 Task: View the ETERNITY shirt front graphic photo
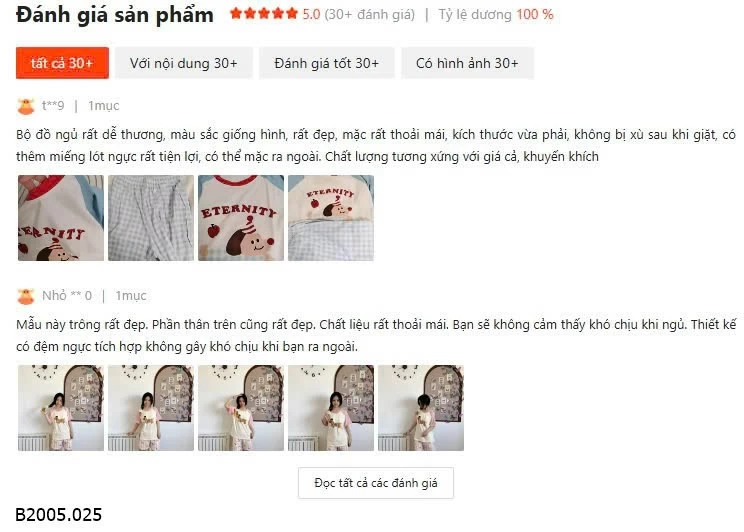coord(241,218)
